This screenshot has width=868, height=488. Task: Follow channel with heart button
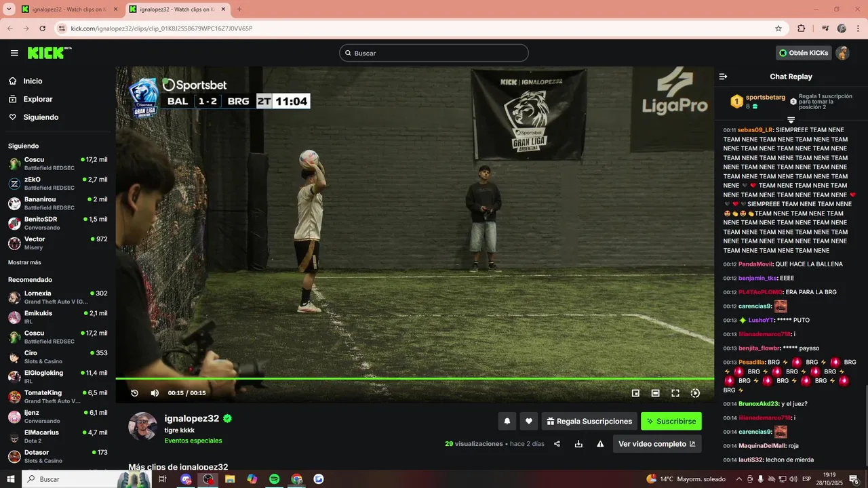tap(529, 422)
